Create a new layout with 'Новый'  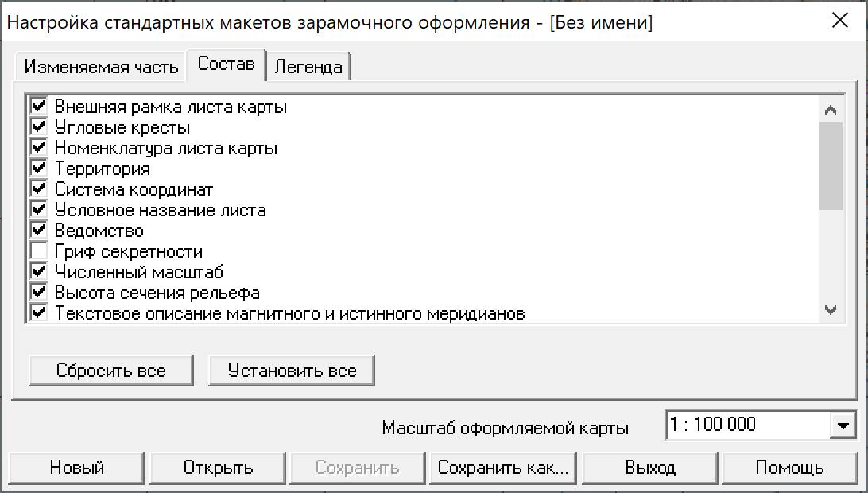pyautogui.click(x=77, y=468)
